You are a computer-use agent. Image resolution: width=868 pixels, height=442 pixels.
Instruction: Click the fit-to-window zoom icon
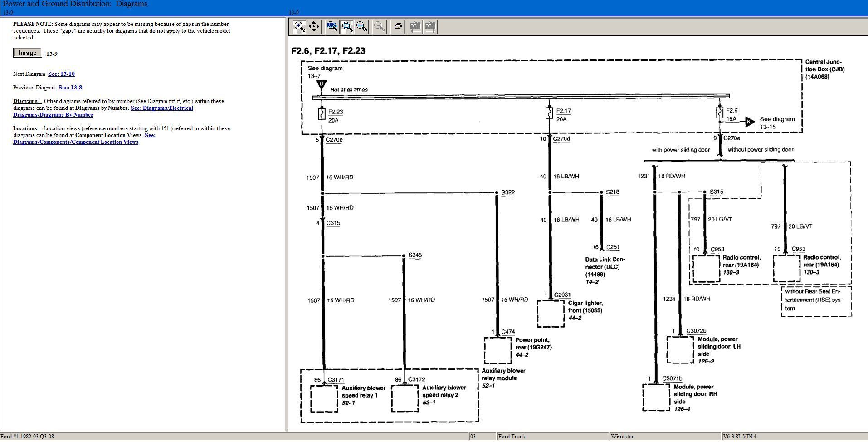pos(347,27)
